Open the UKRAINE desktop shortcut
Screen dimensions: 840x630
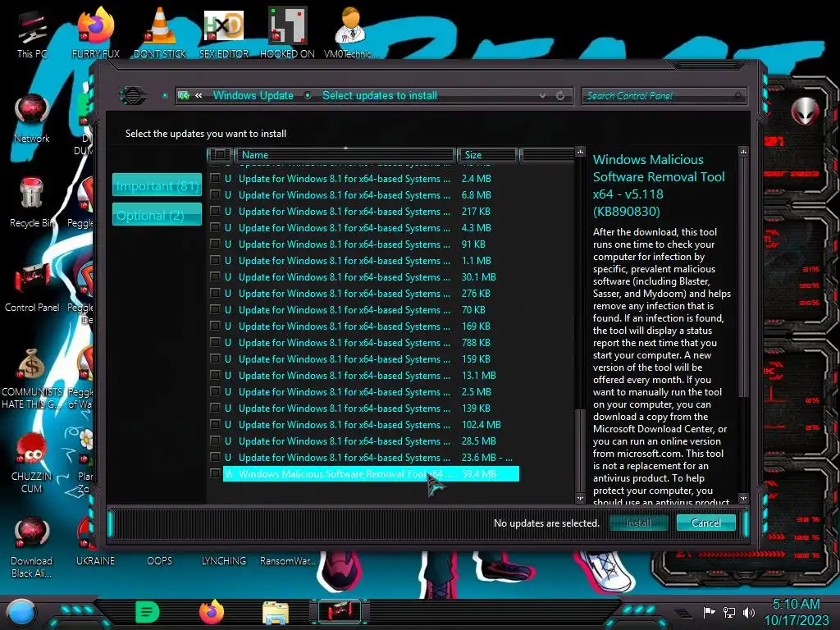(95, 560)
